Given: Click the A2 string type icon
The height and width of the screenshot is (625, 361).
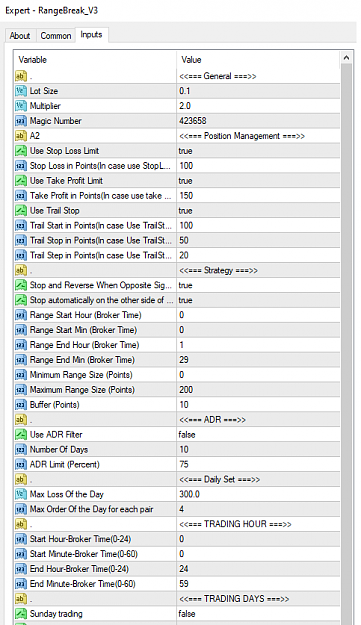Looking at the screenshot, I should coord(21,136).
